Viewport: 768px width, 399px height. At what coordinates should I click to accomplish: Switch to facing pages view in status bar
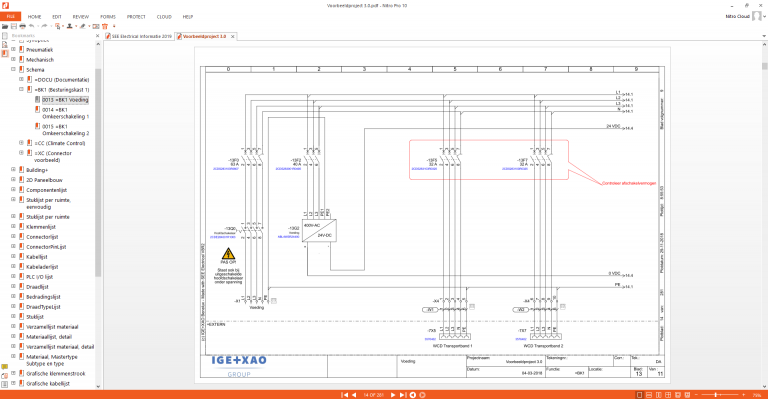tap(658, 395)
